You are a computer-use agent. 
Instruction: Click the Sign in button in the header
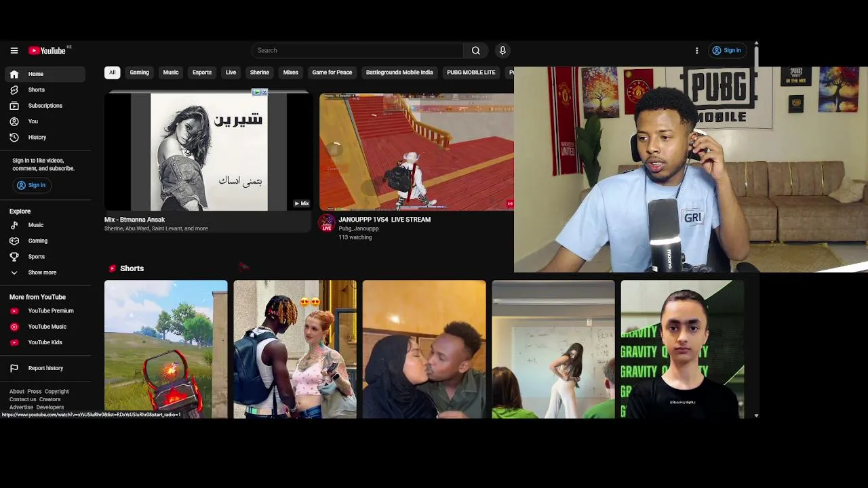click(726, 50)
